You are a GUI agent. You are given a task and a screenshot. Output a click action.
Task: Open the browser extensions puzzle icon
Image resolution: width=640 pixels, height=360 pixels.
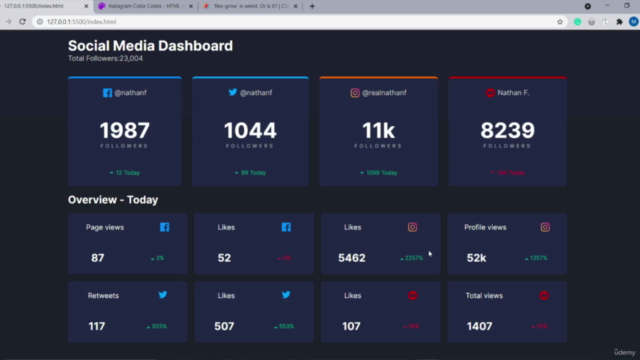[620, 22]
